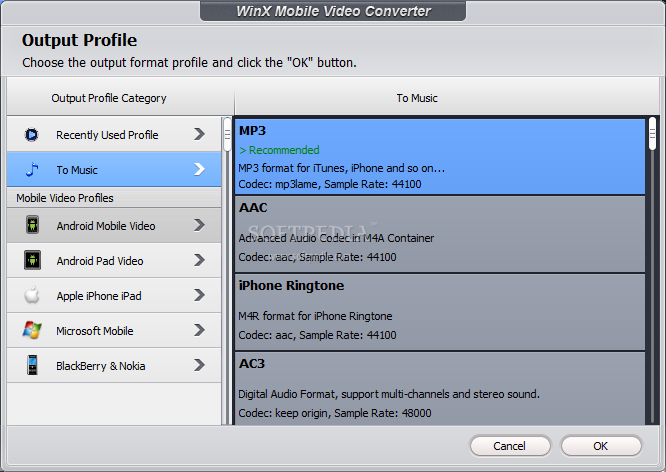666x472 pixels.
Task: Click the Android Pad Video robot icon
Action: click(32, 260)
